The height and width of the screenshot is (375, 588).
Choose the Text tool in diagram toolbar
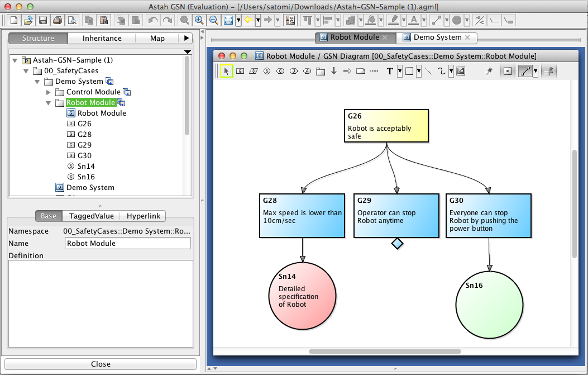click(390, 72)
